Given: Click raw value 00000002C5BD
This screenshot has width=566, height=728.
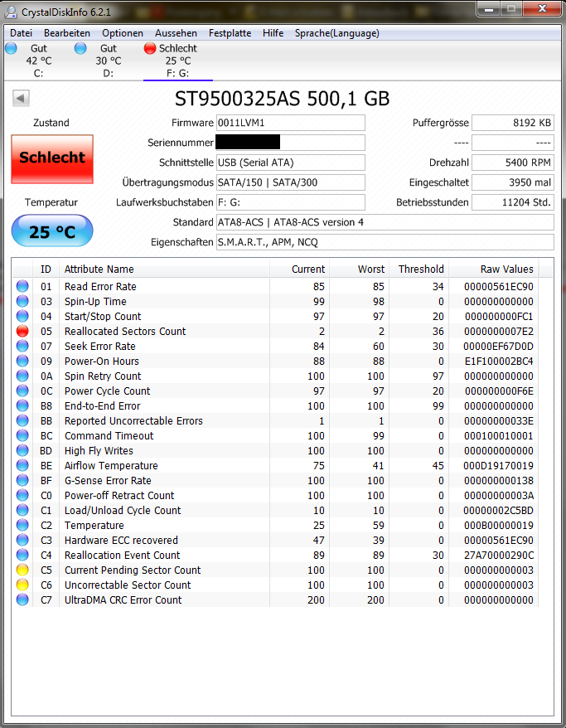Looking at the screenshot, I should pyautogui.click(x=498, y=510).
